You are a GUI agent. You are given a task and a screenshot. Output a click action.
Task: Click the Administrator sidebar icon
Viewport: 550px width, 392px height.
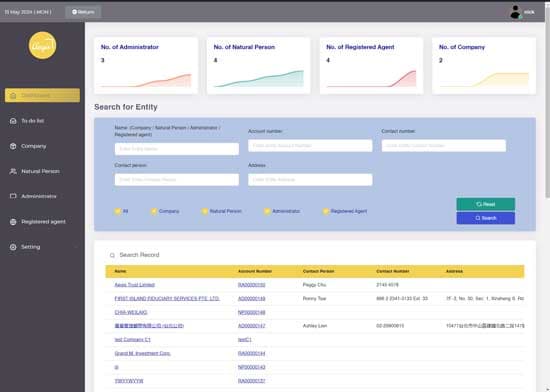pos(13,196)
